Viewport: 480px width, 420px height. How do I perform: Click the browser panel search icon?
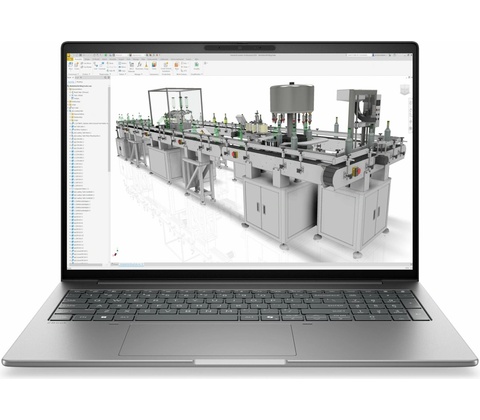pyautogui.click(x=105, y=77)
